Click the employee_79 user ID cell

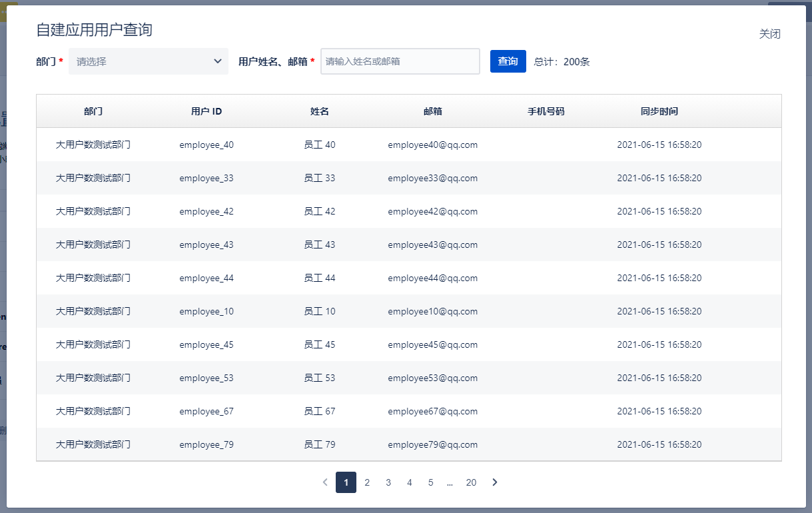[x=206, y=444]
